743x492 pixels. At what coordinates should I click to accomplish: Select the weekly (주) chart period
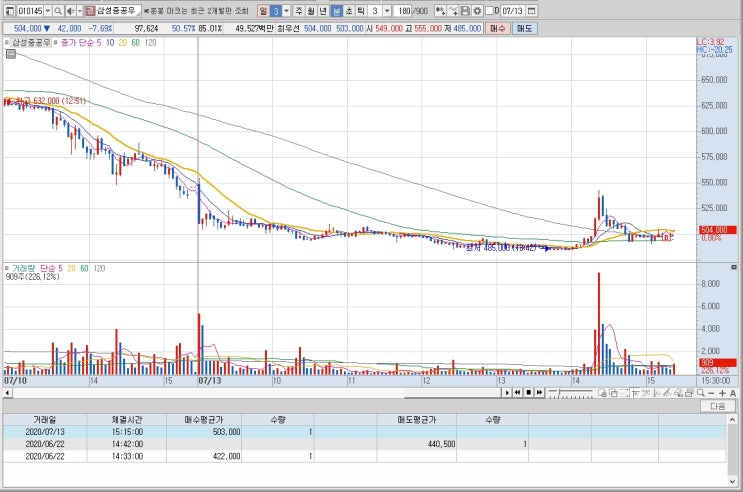(x=299, y=10)
